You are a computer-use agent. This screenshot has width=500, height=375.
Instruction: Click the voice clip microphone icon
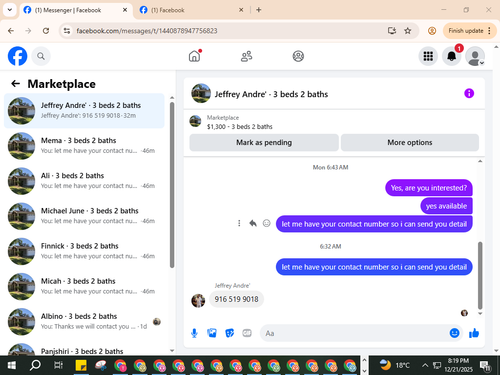pyautogui.click(x=194, y=333)
